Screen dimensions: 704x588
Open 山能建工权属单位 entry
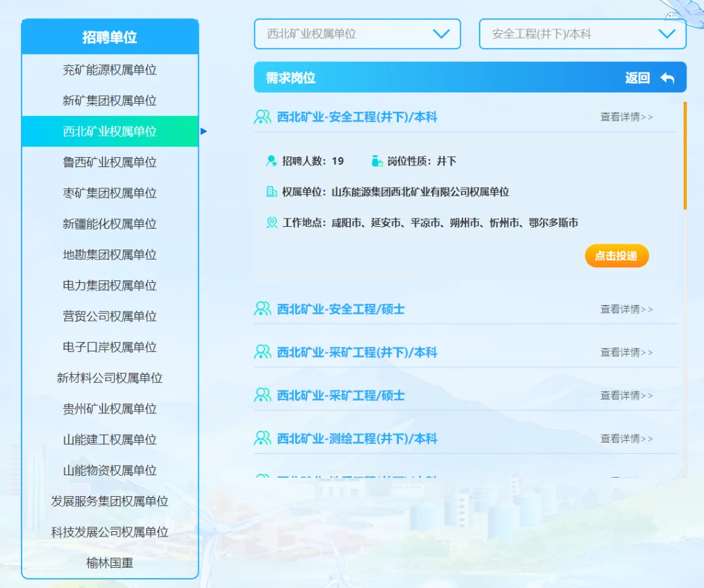110,439
